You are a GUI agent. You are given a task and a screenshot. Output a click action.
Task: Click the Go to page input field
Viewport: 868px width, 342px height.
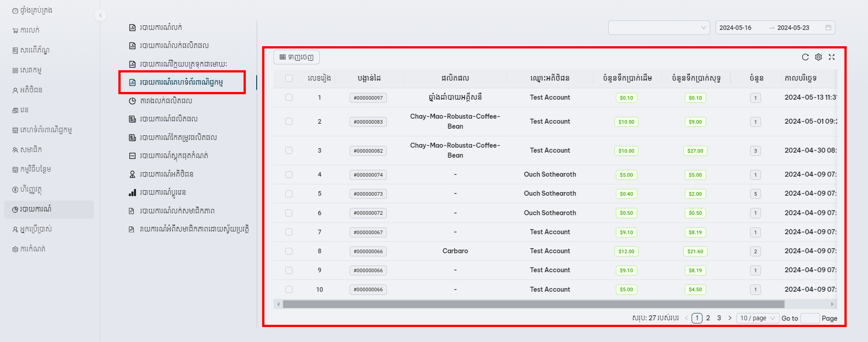click(x=809, y=318)
